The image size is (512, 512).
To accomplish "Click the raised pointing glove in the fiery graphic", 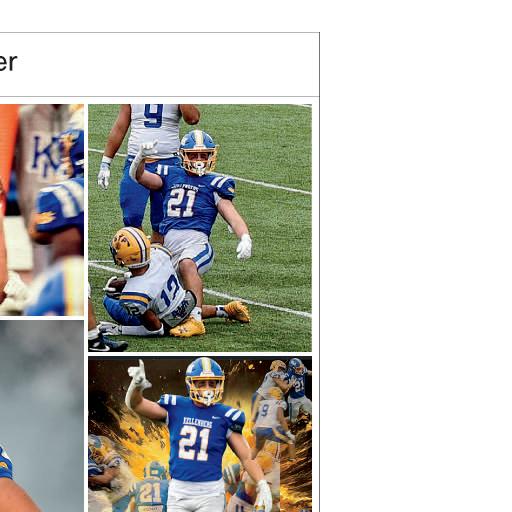I will (139, 375).
